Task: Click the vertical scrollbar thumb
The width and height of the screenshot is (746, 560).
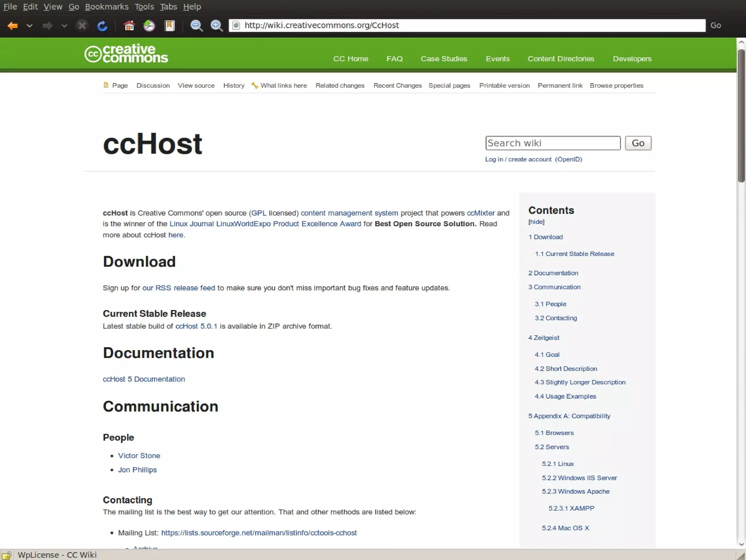Action: pos(741,116)
